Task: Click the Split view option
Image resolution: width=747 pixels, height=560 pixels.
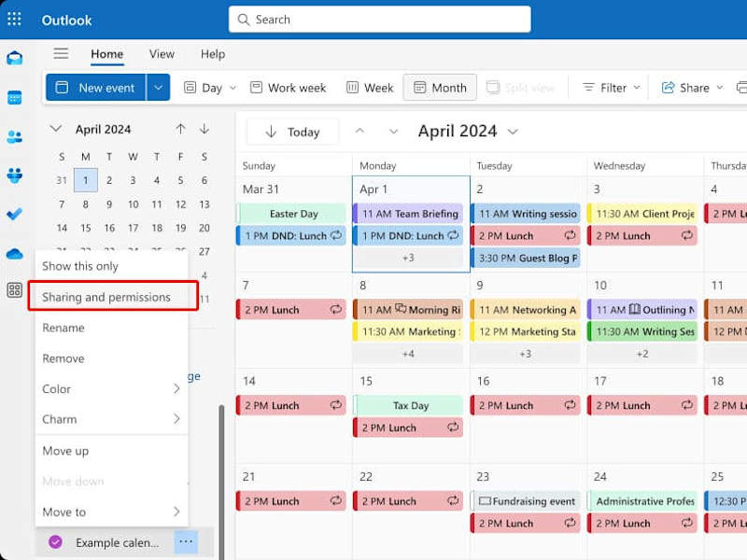Action: (520, 88)
